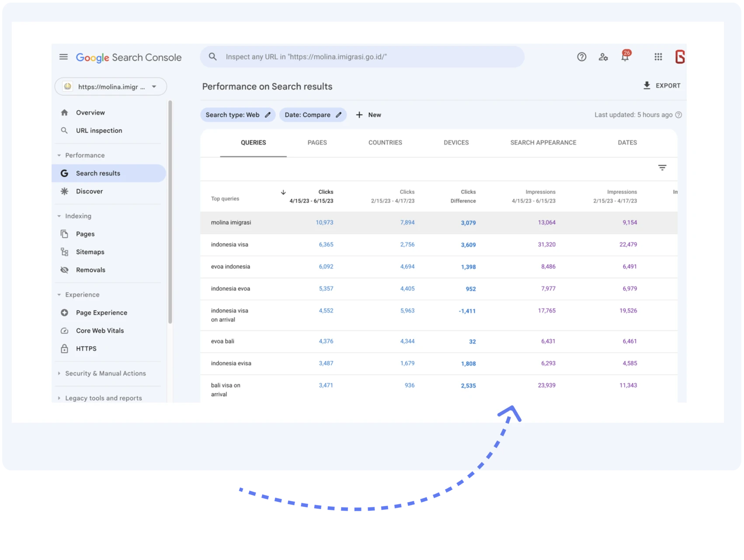Click the Last updated help icon
The image size is (744, 560).
(x=678, y=115)
